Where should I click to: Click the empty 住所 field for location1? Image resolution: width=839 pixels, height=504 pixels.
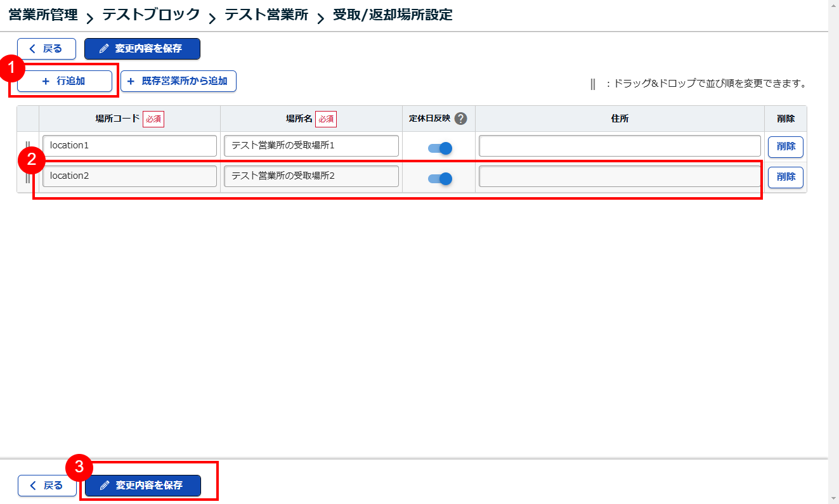pyautogui.click(x=620, y=146)
